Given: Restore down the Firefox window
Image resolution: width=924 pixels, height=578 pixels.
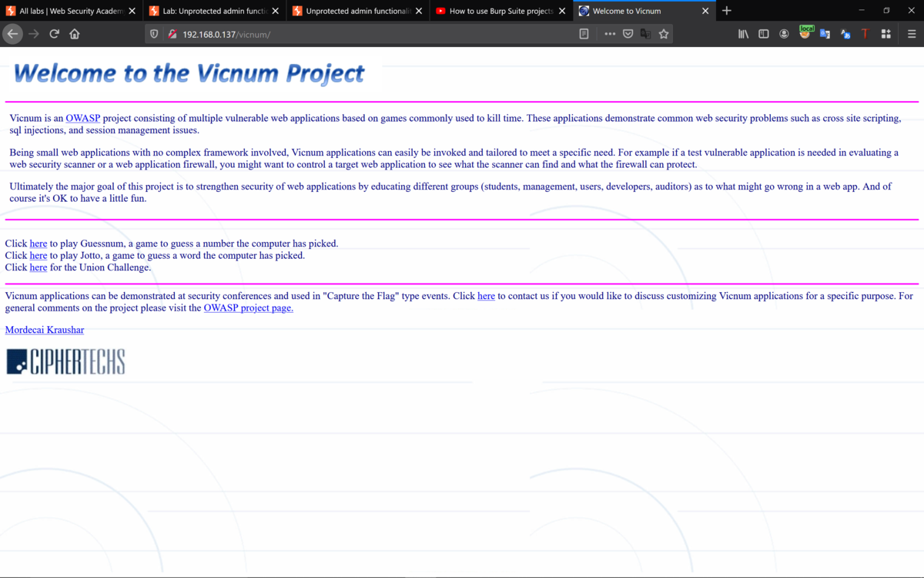Looking at the screenshot, I should 886,11.
